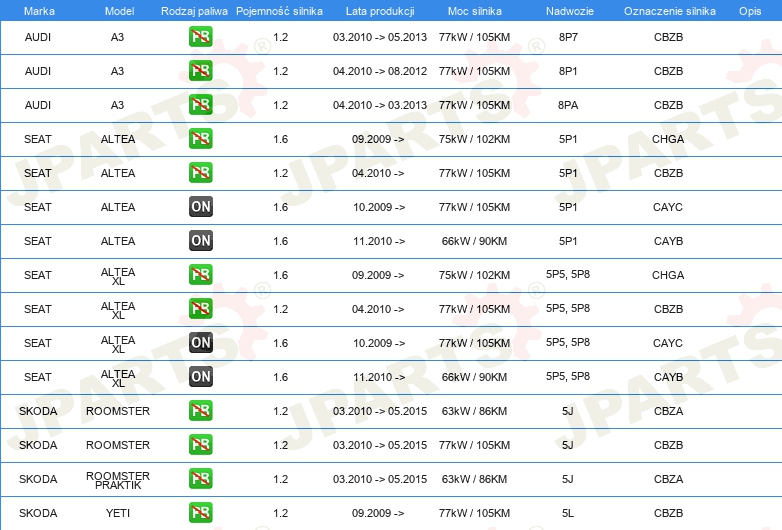Click 75kW / 102KM in the Altea XL row
The image size is (782, 530).
click(x=474, y=275)
